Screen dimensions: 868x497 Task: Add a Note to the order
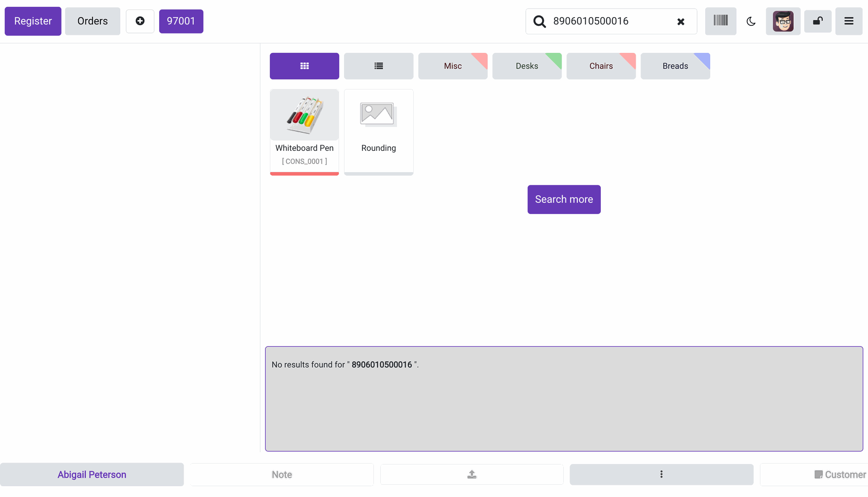282,474
